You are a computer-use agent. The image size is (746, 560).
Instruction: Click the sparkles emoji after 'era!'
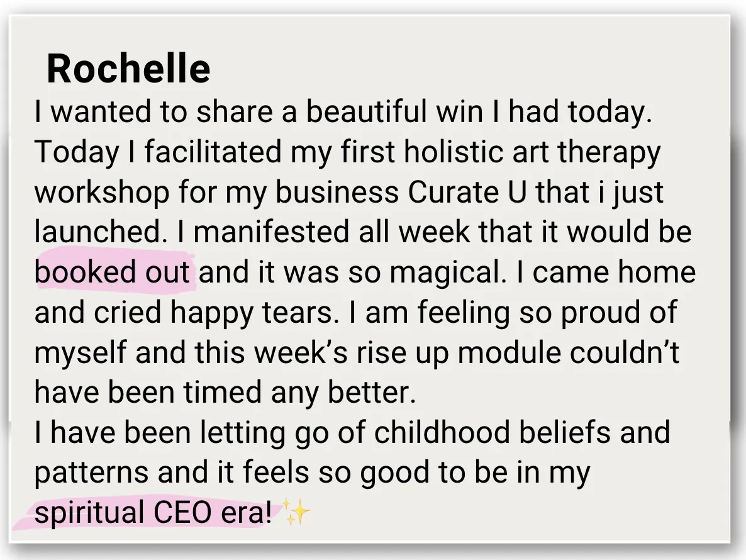(297, 512)
